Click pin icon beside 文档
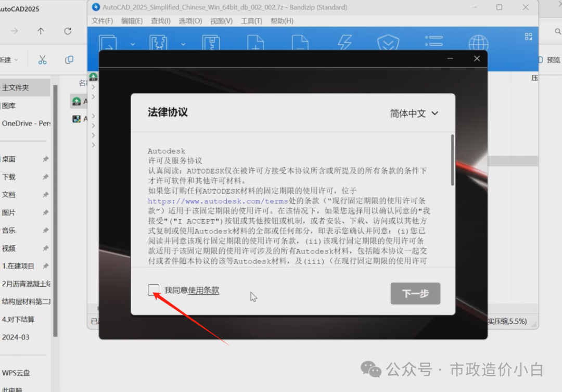Screen dimensions: 562x392 point(45,195)
